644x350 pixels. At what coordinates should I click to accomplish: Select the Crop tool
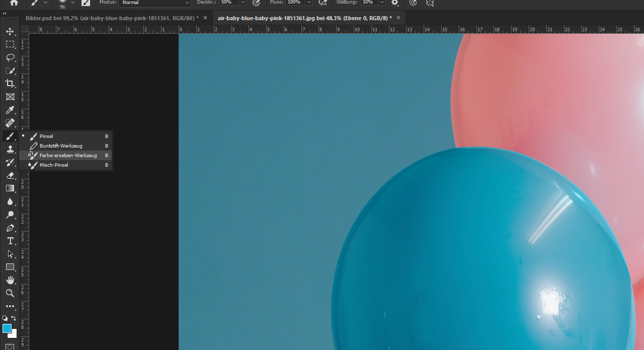pyautogui.click(x=10, y=84)
